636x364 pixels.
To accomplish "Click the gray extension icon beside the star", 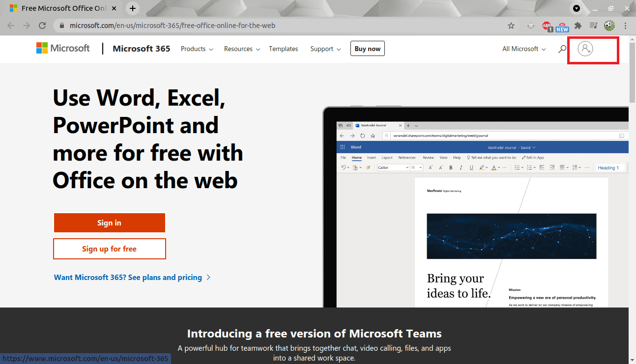I will [531, 26].
